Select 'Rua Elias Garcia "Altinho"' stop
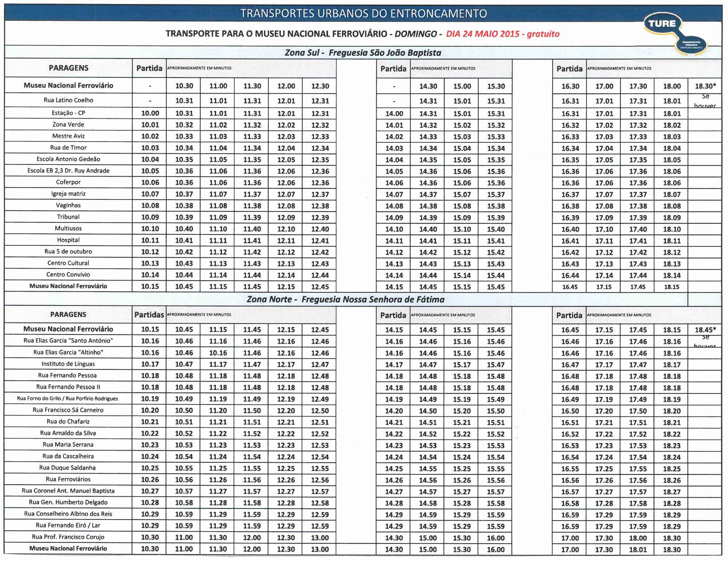Screen dimensions: 728x561 68,352
